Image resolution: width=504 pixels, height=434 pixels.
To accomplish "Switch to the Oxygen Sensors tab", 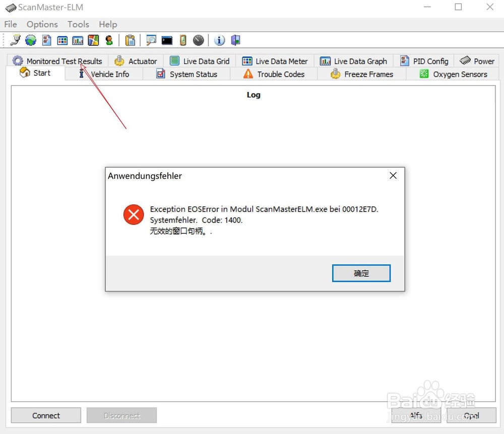I will pyautogui.click(x=453, y=74).
